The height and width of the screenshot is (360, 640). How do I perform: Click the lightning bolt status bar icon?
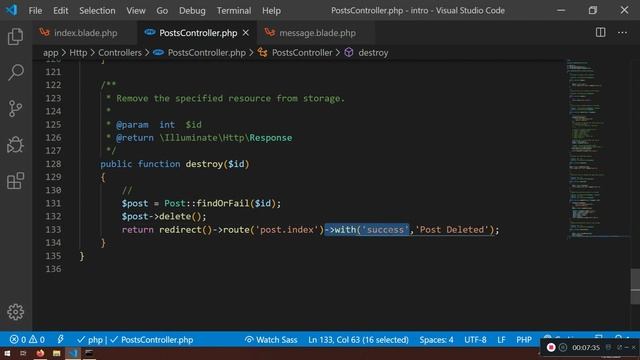tap(60, 339)
